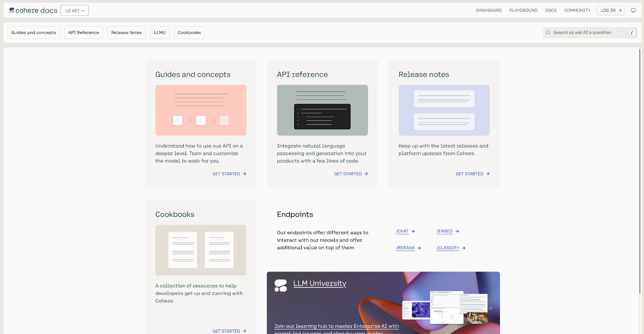Click the Cookbooks card title
The width and height of the screenshot is (644, 334).
click(x=175, y=215)
